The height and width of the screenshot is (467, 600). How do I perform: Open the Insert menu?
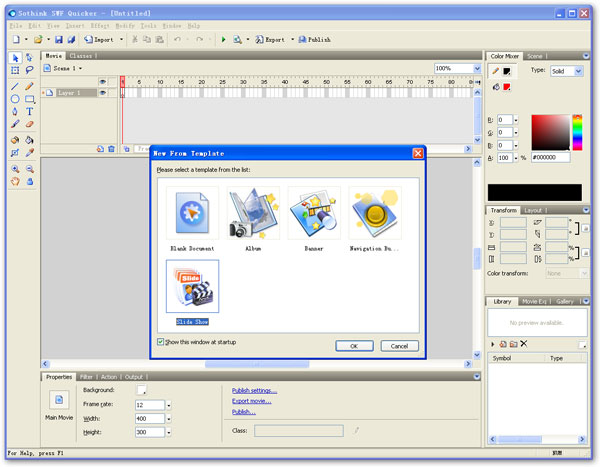pyautogui.click(x=75, y=26)
